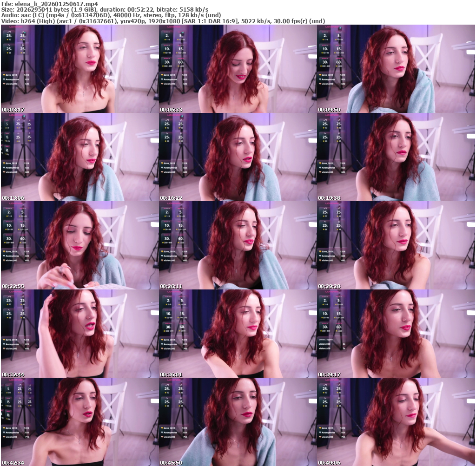Open the thumbnail at 00:22:55
Viewport: 476px width, 466px height.
[80, 245]
